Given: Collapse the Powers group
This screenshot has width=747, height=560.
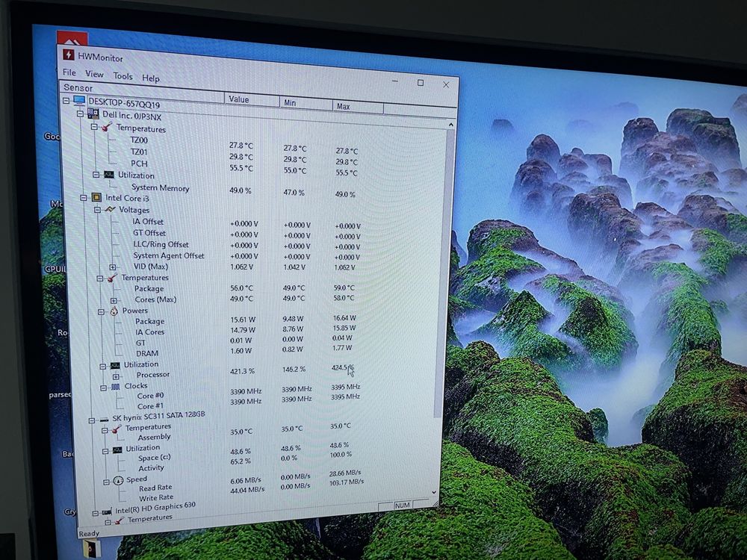Looking at the screenshot, I should [101, 312].
